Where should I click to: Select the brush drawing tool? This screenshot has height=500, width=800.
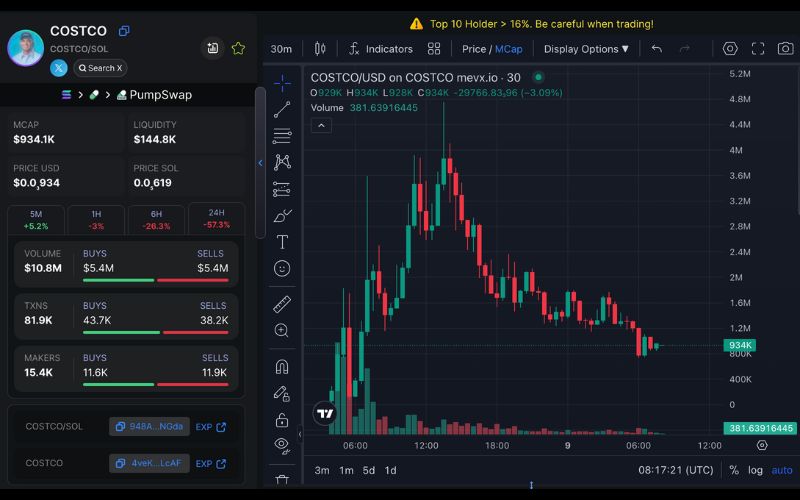[x=282, y=215]
